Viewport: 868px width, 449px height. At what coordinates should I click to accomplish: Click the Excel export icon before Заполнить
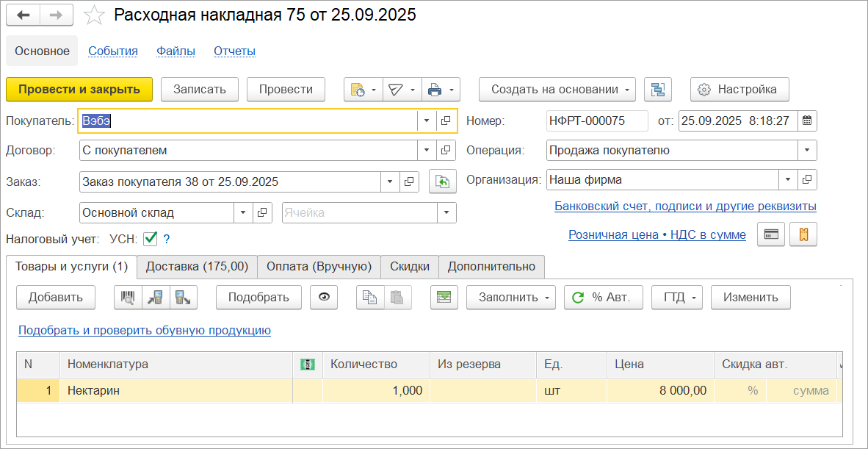pos(444,297)
